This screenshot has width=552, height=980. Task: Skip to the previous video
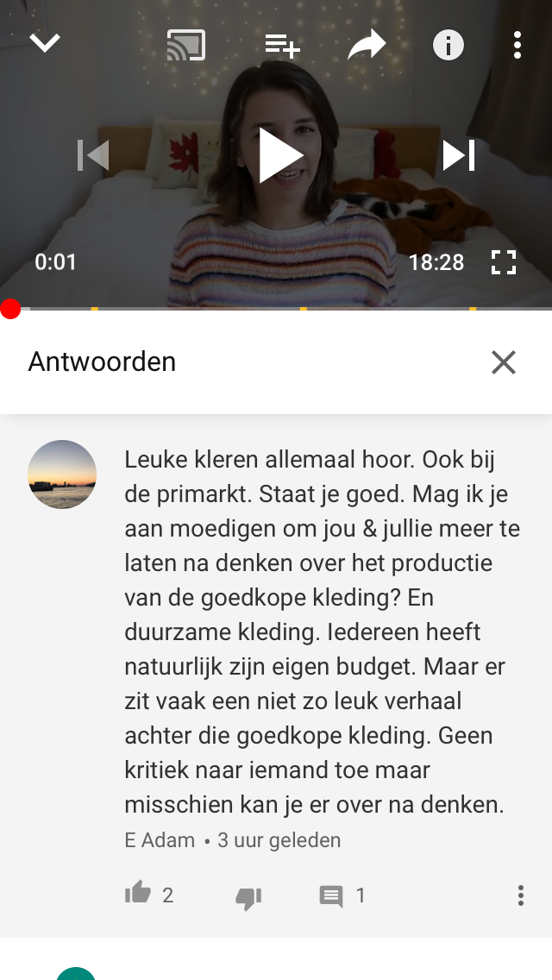point(92,155)
